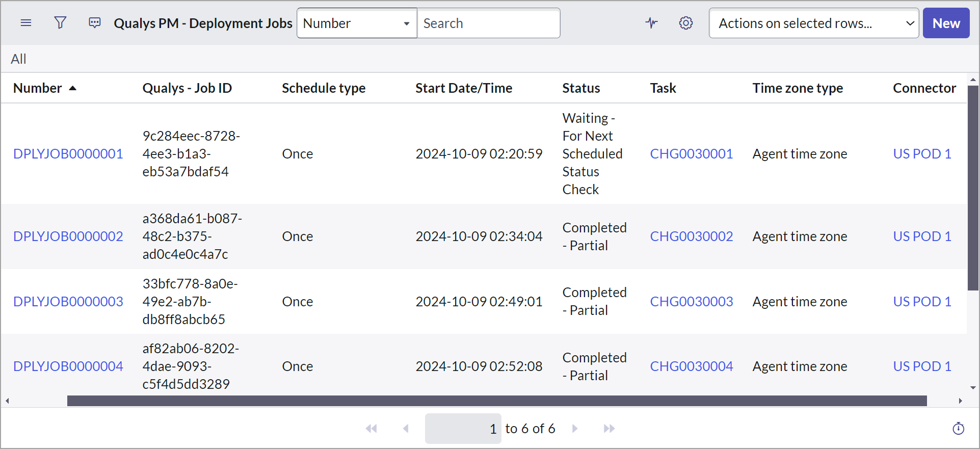Open record DPLYJOB0000002
980x449 pixels.
click(68, 236)
